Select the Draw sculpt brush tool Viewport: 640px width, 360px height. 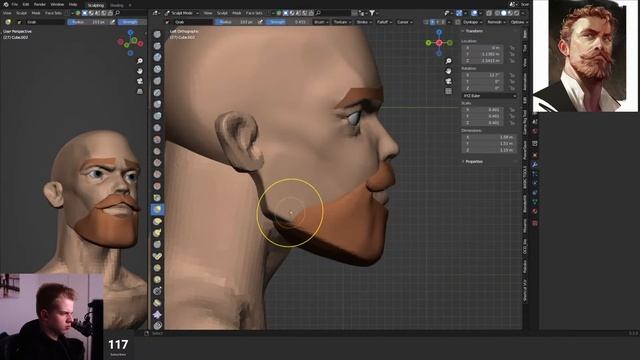(x=157, y=34)
